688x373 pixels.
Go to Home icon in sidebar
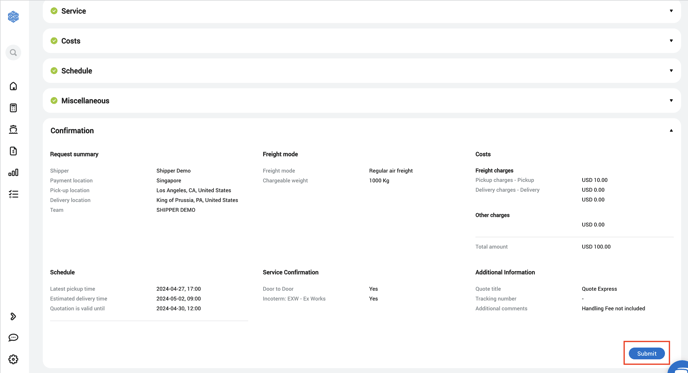[x=13, y=86]
